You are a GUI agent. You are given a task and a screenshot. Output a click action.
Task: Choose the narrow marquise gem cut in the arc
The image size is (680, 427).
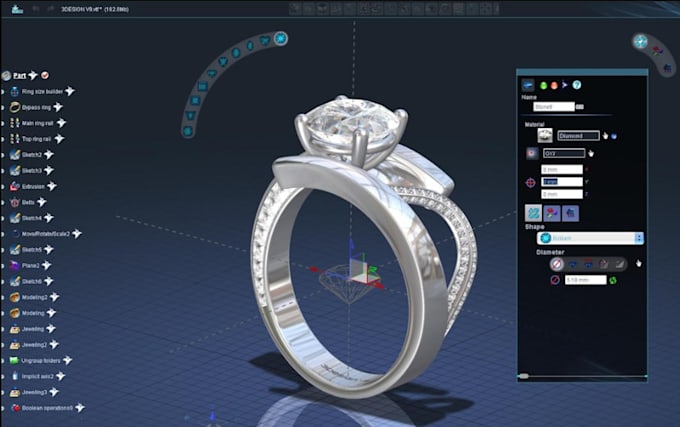tap(250, 46)
